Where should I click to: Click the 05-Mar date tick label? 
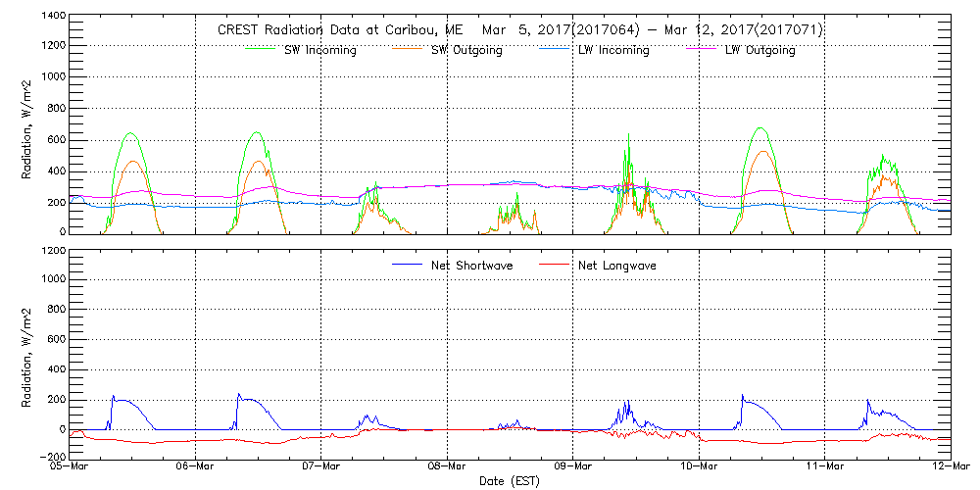(x=70, y=468)
